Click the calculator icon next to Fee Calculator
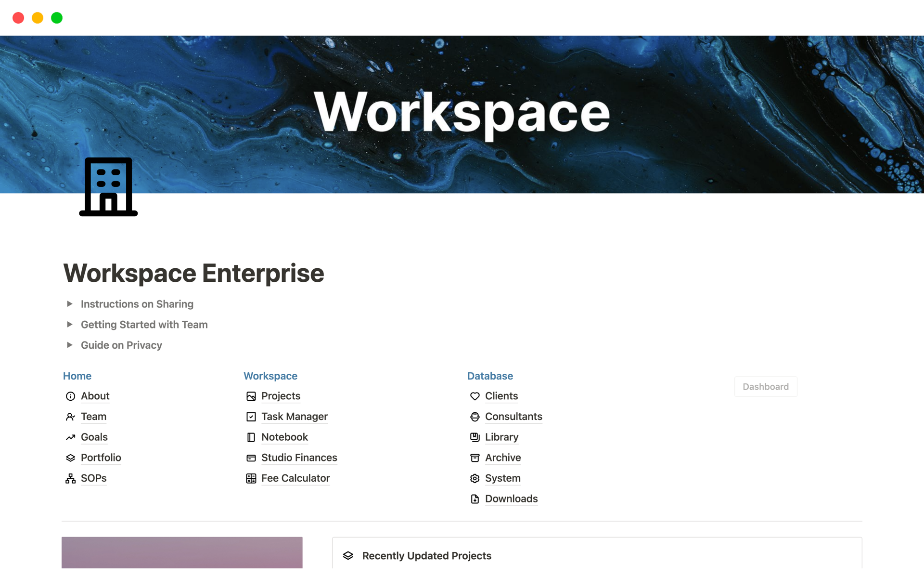 pos(251,478)
